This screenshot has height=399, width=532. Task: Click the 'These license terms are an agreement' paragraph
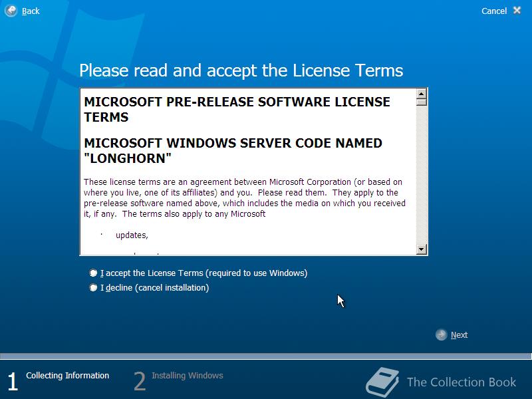click(x=245, y=198)
